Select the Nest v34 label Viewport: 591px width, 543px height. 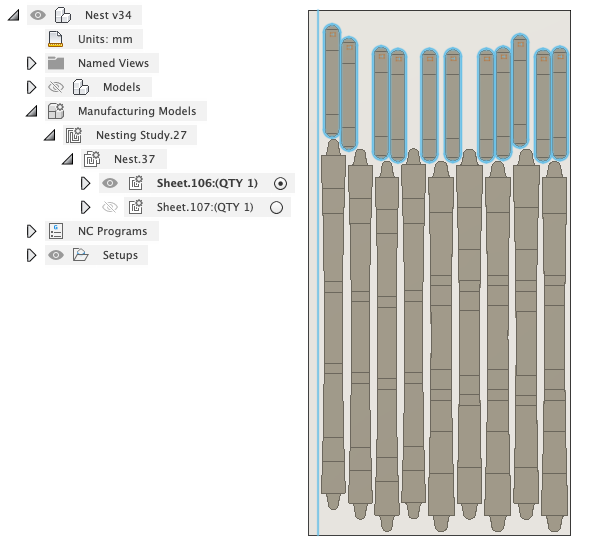pyautogui.click(x=108, y=15)
